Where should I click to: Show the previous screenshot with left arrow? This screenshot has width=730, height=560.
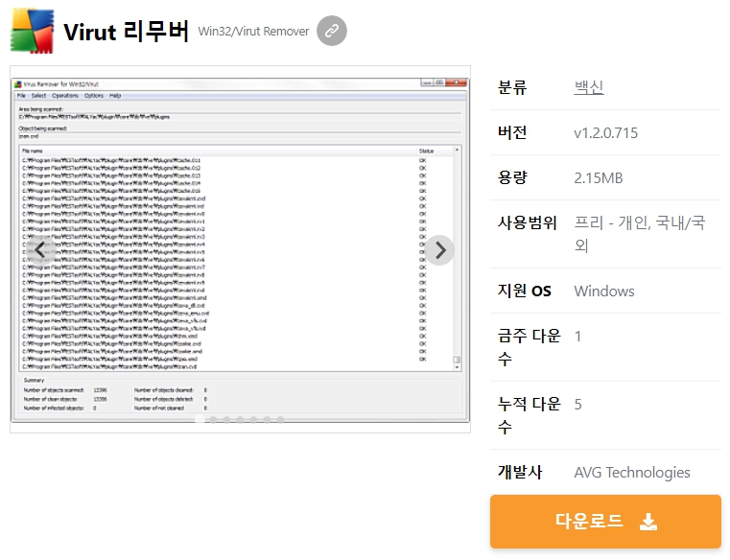tap(40, 250)
